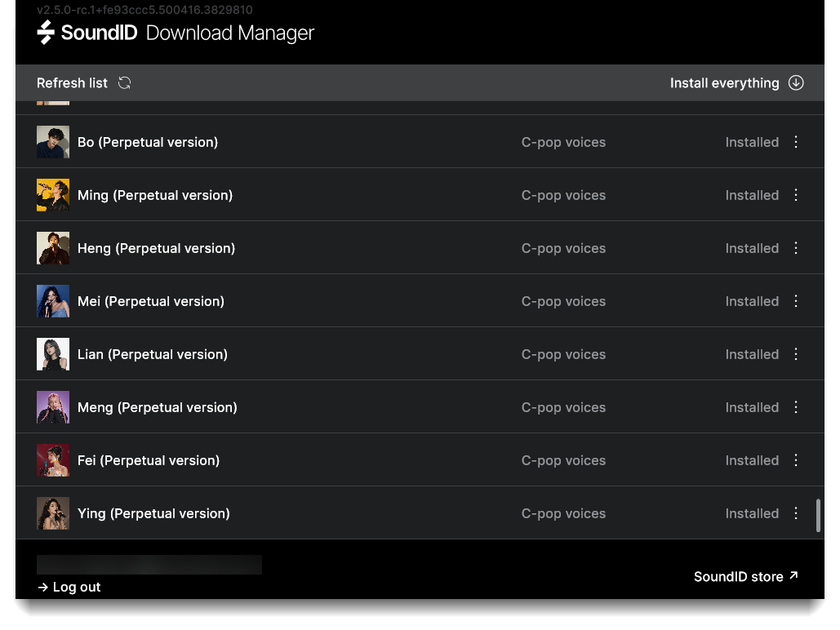
Task: Open the three-dot menu for Ming
Action: [x=796, y=195]
